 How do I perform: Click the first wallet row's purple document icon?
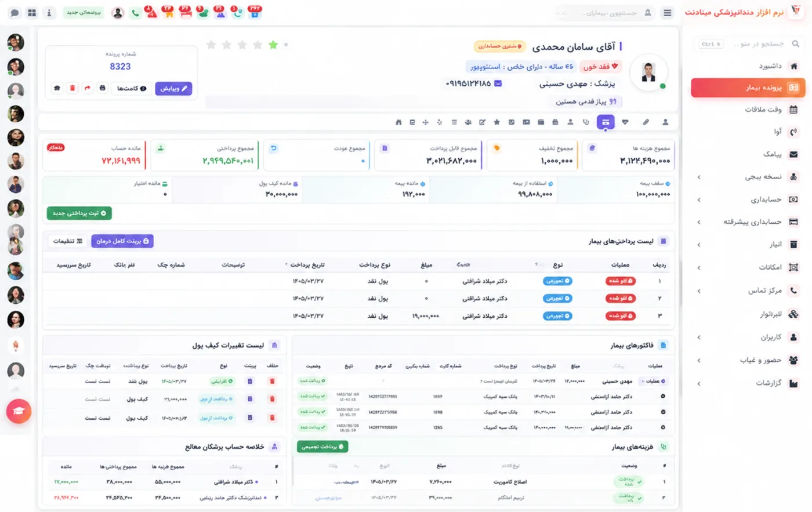pos(250,382)
